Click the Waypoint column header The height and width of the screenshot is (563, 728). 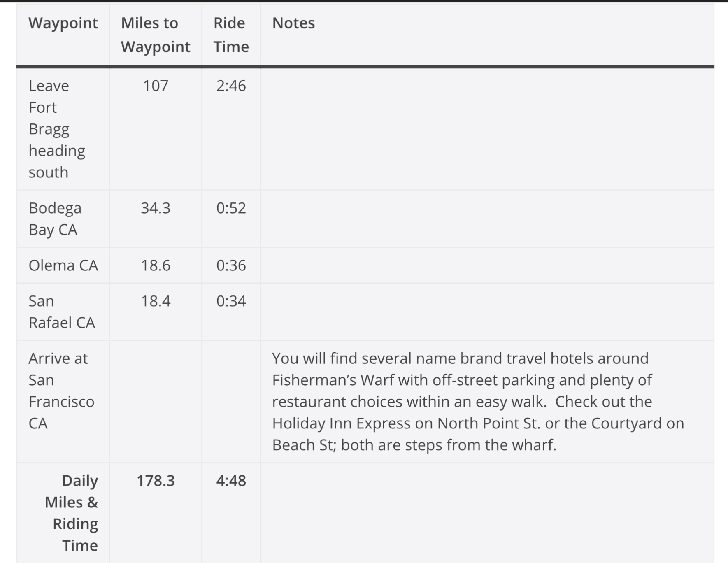click(63, 23)
